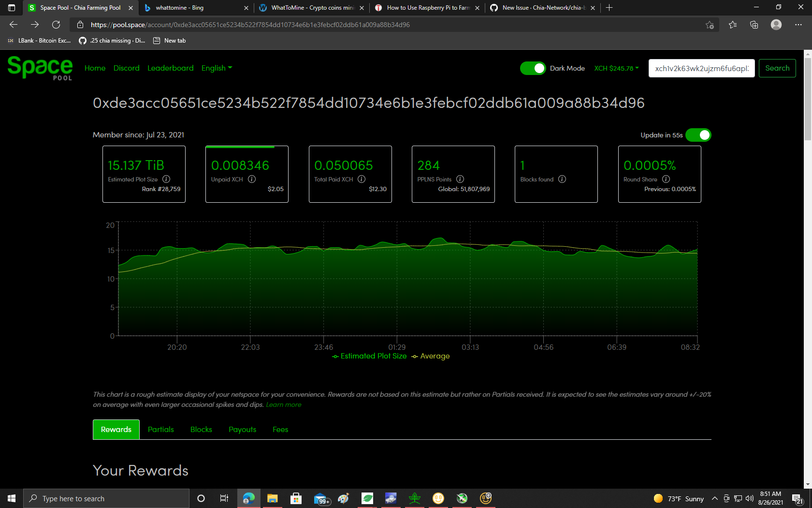Open Windows Start menu

click(x=12, y=498)
